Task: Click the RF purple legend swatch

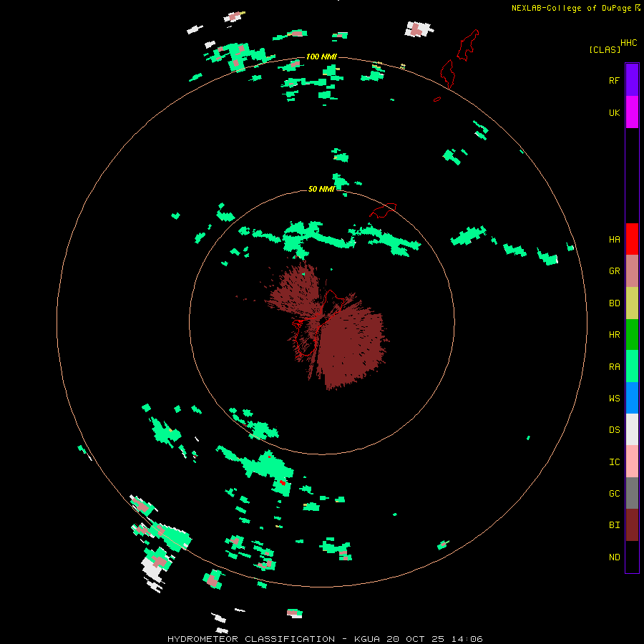Action: tap(632, 80)
